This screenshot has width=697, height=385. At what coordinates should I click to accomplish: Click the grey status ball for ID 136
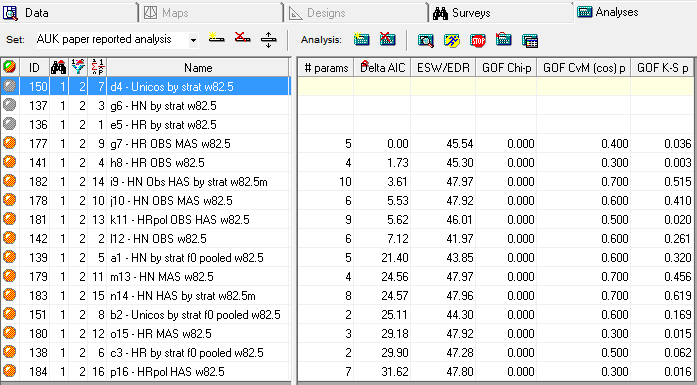[9, 124]
